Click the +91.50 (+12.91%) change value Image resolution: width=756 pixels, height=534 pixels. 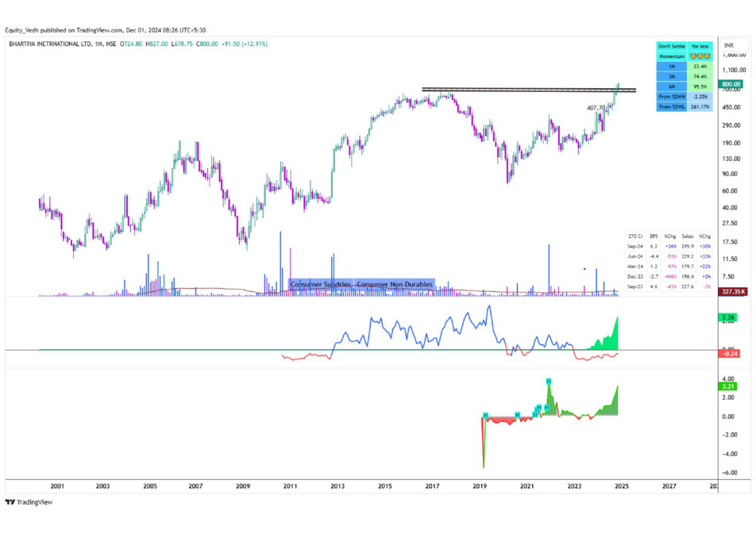tap(245, 44)
